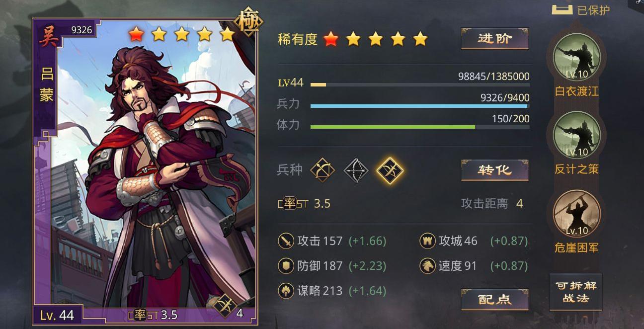Click the 极 rank badge on card

point(249,22)
